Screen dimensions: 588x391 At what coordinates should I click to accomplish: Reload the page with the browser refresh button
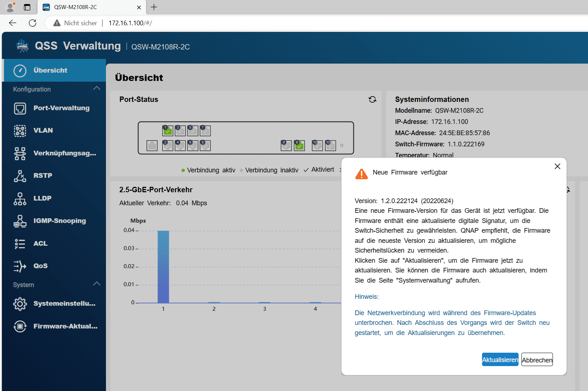coord(33,23)
